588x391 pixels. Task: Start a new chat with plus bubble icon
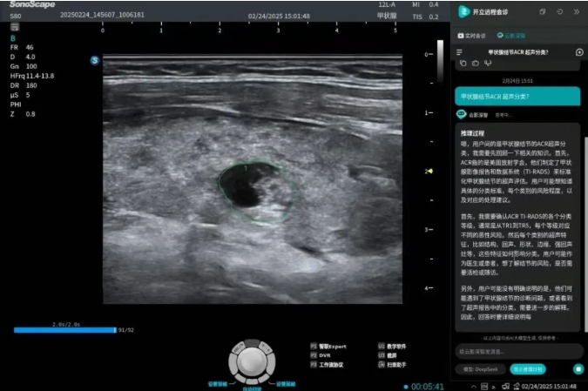[x=579, y=52]
